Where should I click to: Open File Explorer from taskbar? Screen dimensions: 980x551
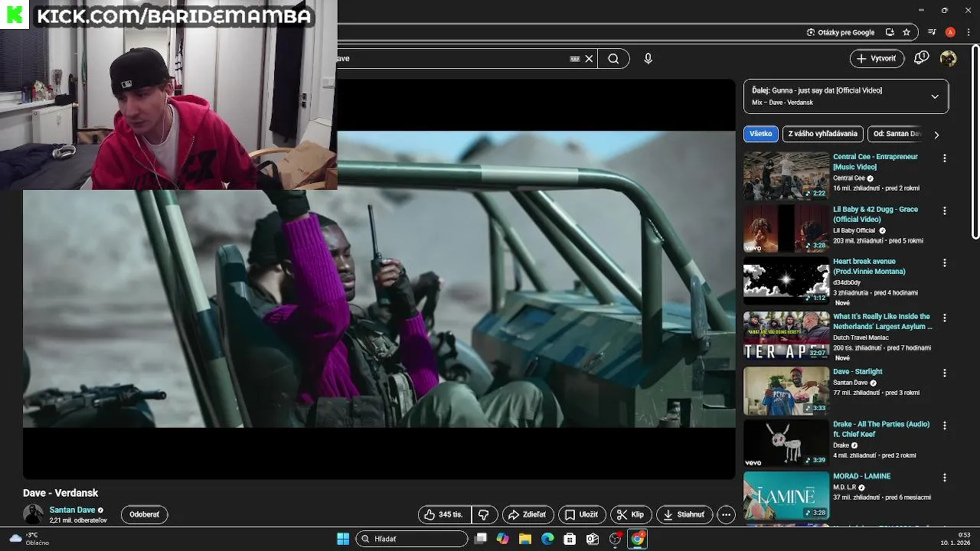point(525,539)
